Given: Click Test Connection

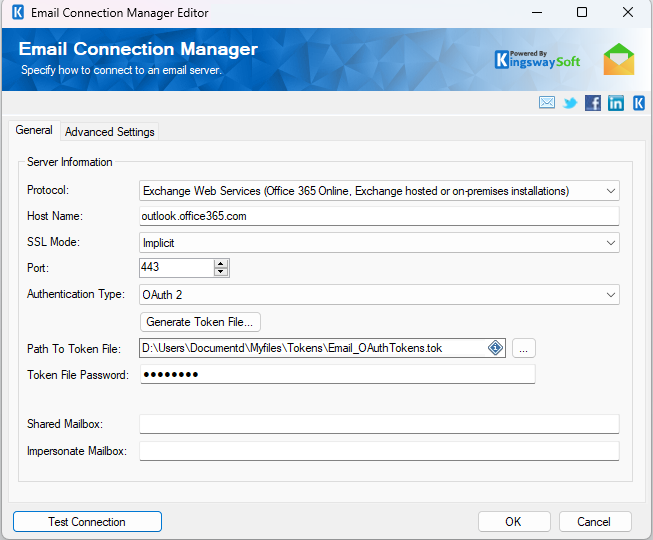Looking at the screenshot, I should pyautogui.click(x=87, y=522).
